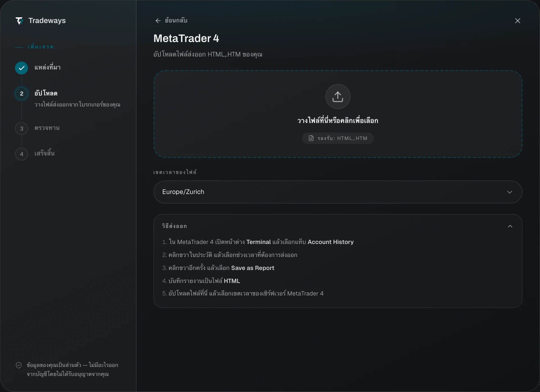Select the เสร็จสิ้น step label
This screenshot has height=392, width=540.
44,153
